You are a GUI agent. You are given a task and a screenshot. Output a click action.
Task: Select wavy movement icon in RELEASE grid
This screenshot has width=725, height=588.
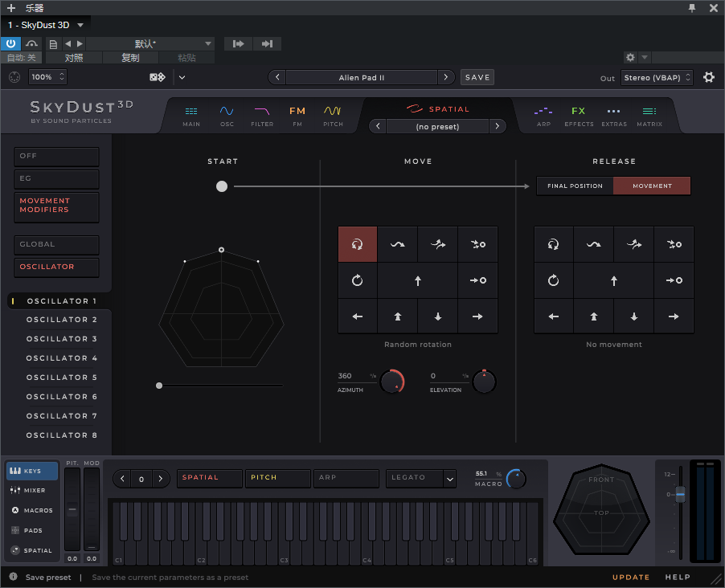[594, 244]
